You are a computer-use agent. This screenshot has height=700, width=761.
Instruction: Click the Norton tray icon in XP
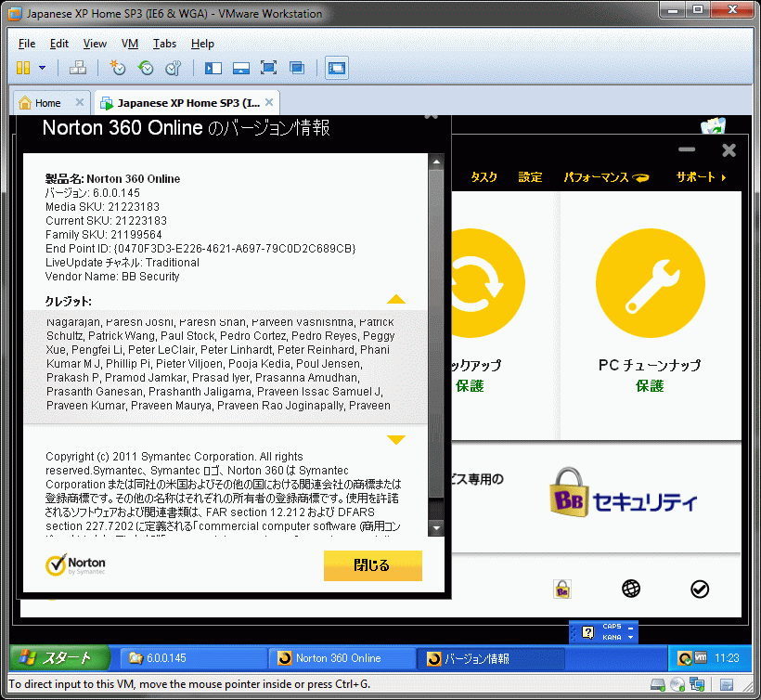click(684, 658)
